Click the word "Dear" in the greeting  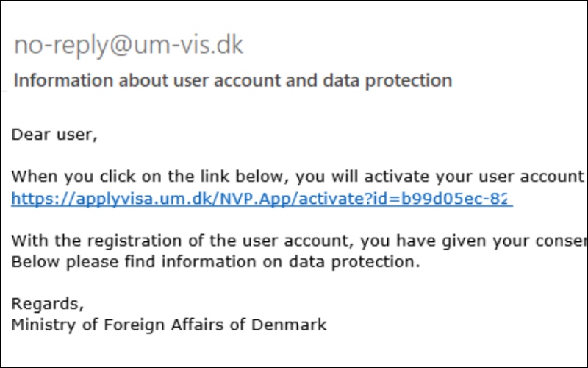[x=29, y=135]
